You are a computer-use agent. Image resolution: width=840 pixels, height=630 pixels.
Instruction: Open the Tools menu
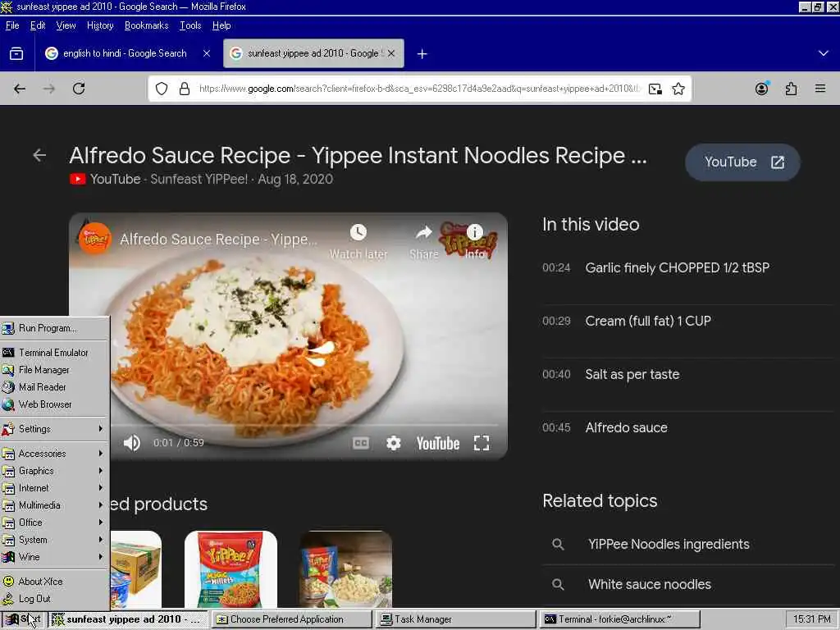coord(190,25)
